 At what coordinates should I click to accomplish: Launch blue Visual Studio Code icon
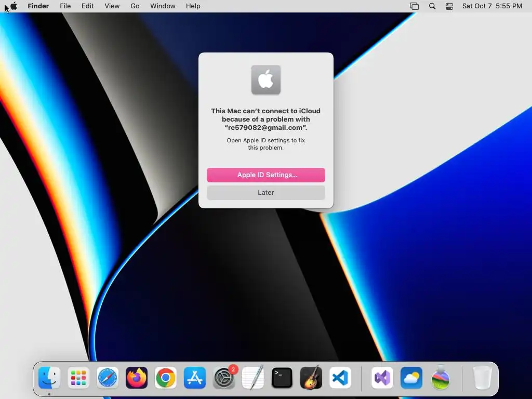pos(340,378)
